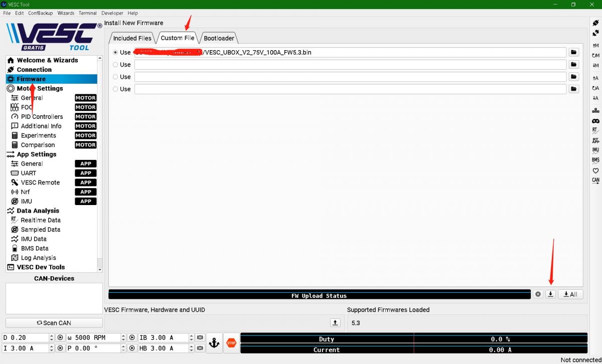This screenshot has width=602, height=364.
Task: Click the Scan CAN button
Action: 54,323
